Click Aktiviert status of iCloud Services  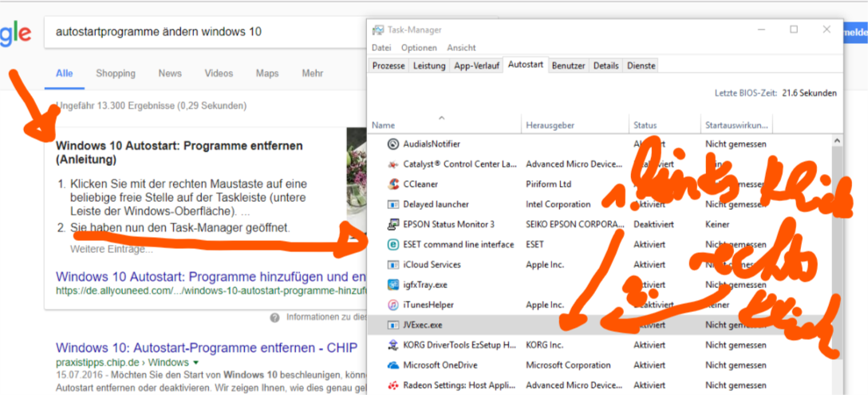pyautogui.click(x=649, y=265)
